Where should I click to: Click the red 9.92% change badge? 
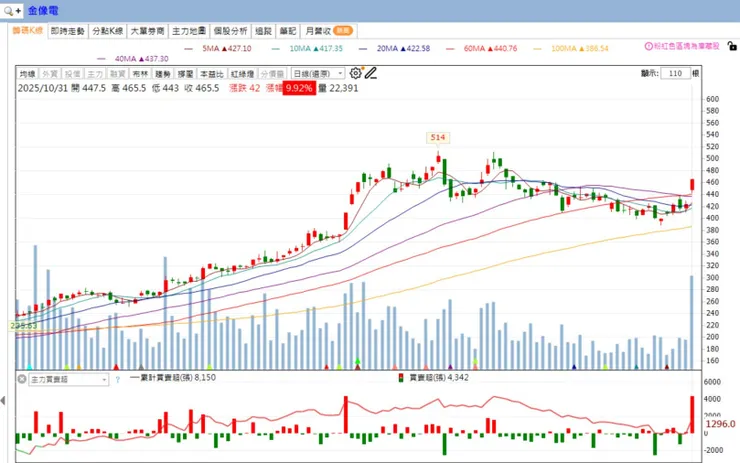[x=299, y=88]
